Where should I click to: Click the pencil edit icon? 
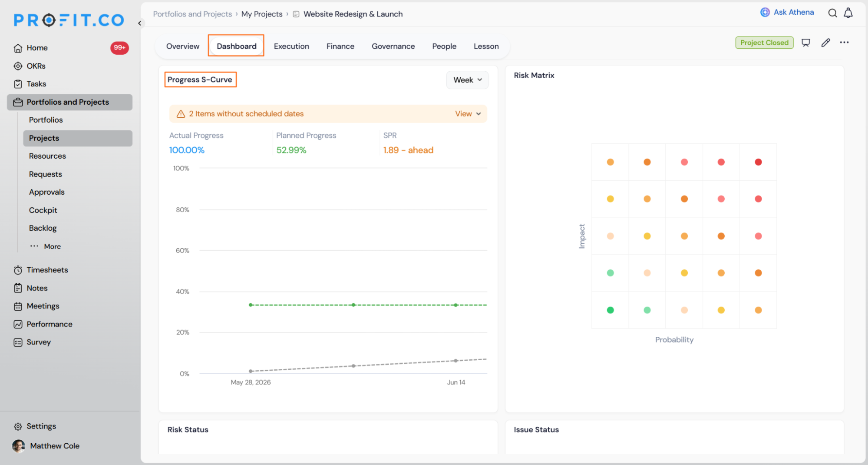825,43
